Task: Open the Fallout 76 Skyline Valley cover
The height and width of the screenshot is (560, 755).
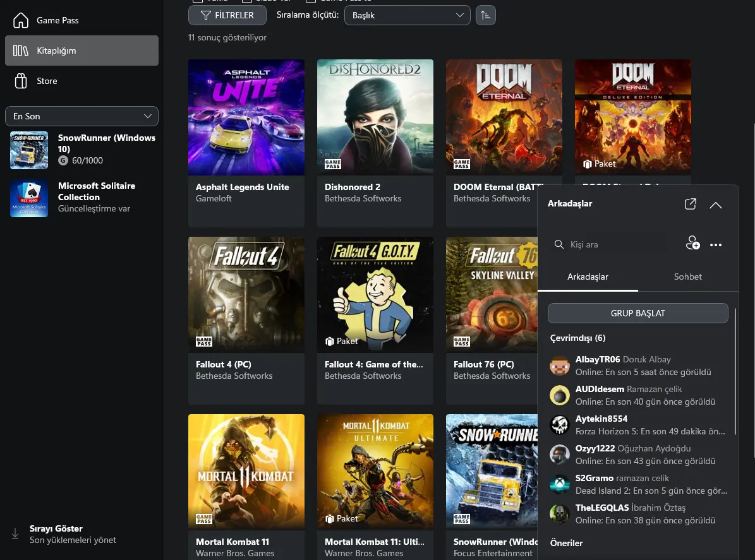Action: (492, 294)
